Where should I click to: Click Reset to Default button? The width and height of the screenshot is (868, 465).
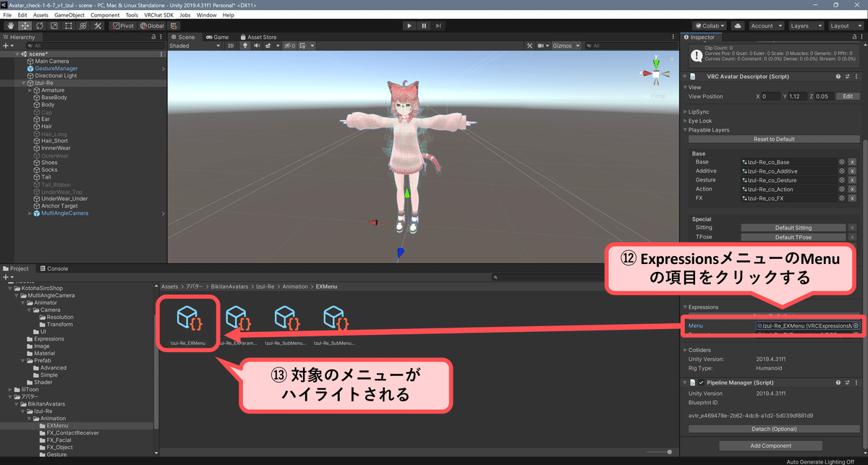pyautogui.click(x=774, y=139)
